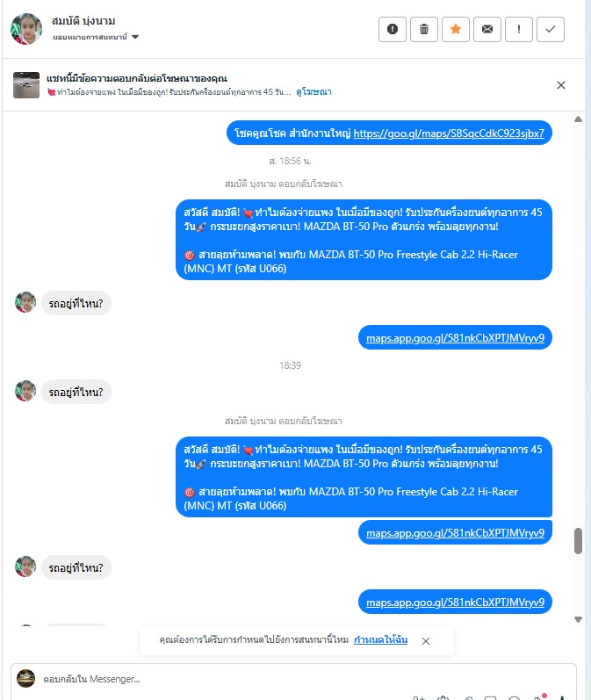Image resolution: width=591 pixels, height=700 pixels.
Task: Open the goo.gl/maps/SBSqcCdkC923sjbx7 link
Action: (x=449, y=134)
